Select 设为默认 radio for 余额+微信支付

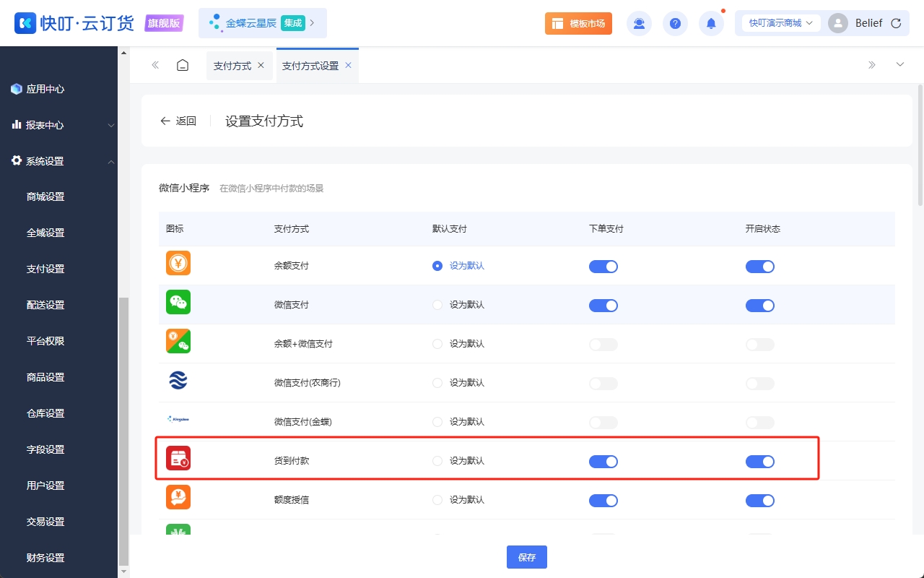437,344
